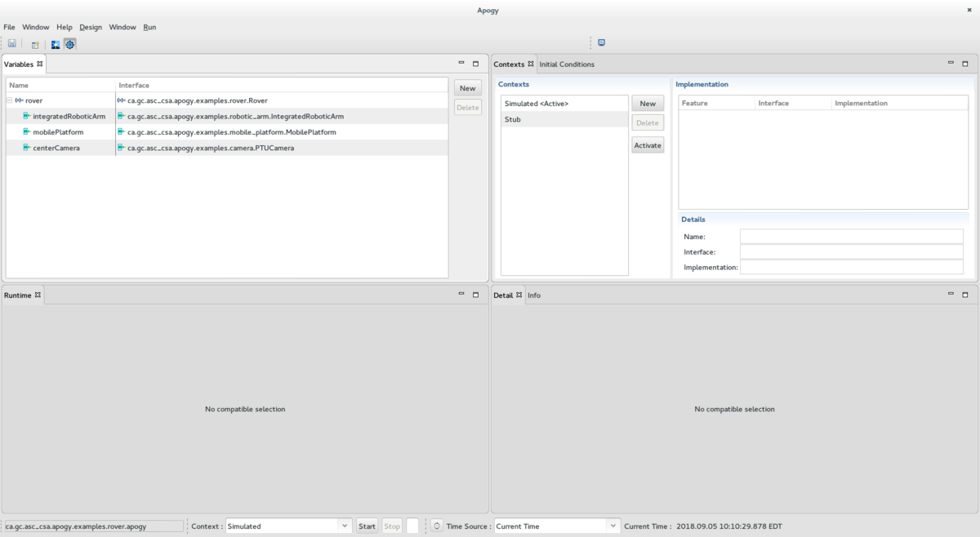Close the Contexts tab via its X
Screen dimensions: 980x537
[x=531, y=63]
